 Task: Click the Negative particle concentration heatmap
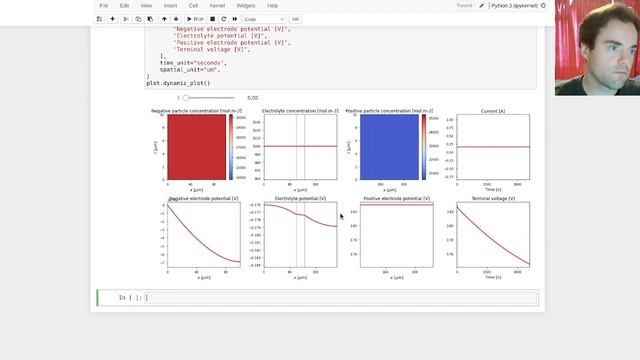point(196,147)
